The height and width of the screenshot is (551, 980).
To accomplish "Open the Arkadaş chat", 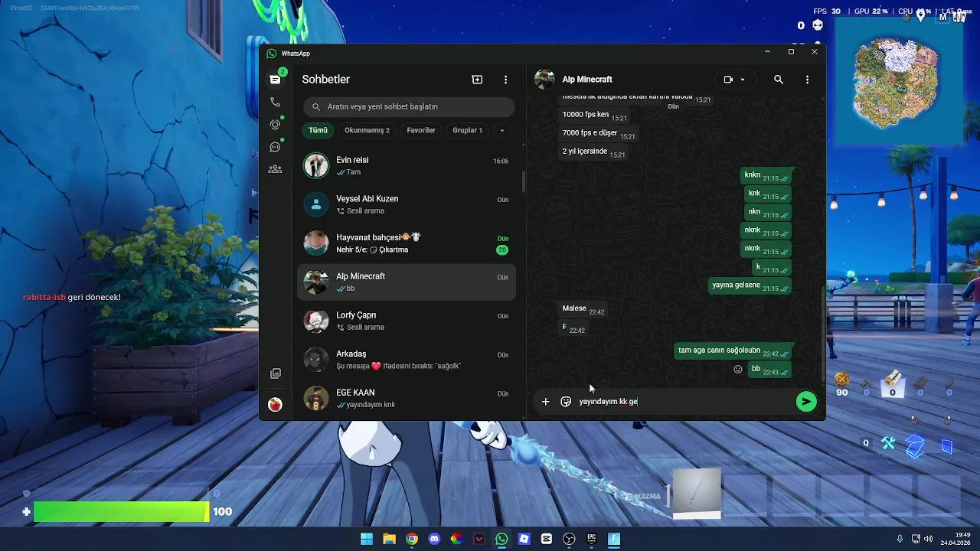I will point(407,360).
